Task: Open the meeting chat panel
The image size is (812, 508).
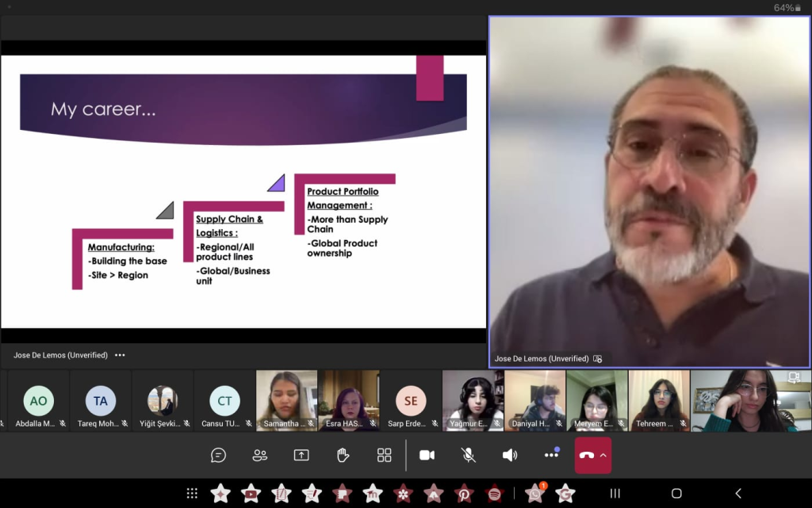Action: [x=219, y=455]
